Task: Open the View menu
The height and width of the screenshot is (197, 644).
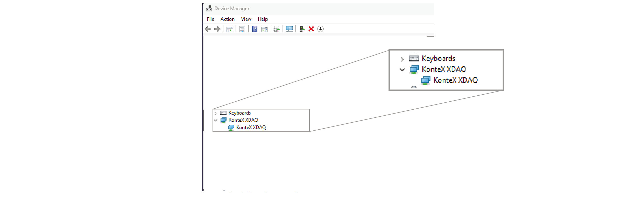Action: pos(246,19)
